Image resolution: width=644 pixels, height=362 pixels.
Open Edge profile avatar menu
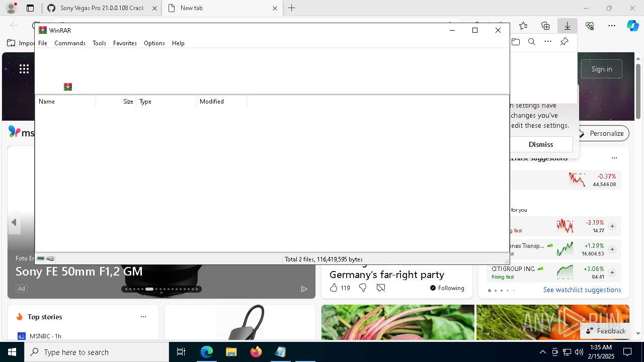(11, 8)
